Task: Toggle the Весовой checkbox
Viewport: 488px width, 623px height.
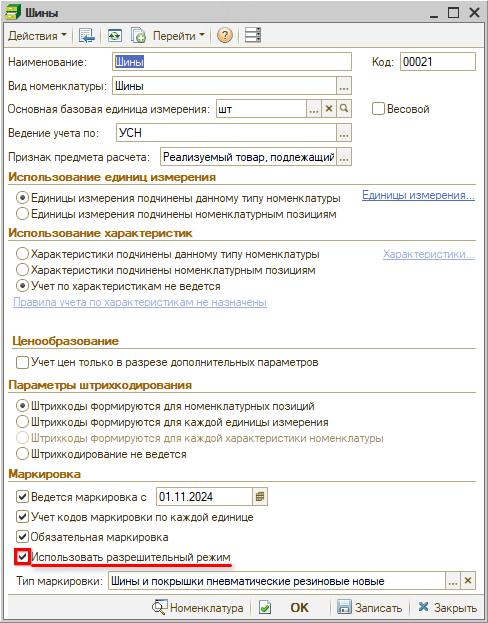Action: (378, 109)
